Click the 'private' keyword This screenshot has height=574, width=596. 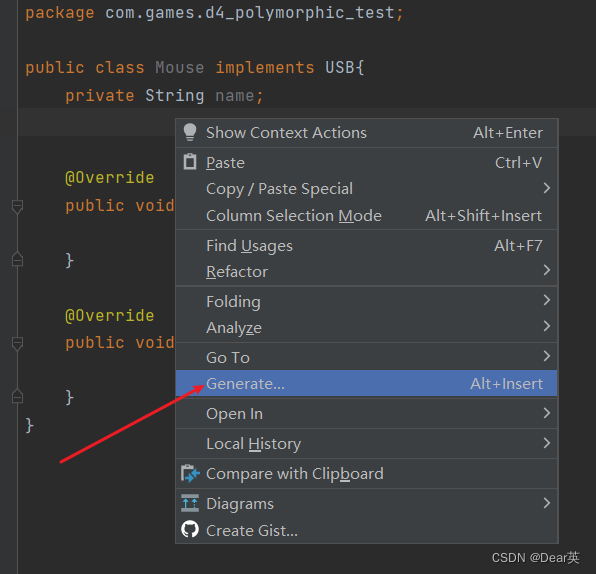pyautogui.click(x=100, y=95)
